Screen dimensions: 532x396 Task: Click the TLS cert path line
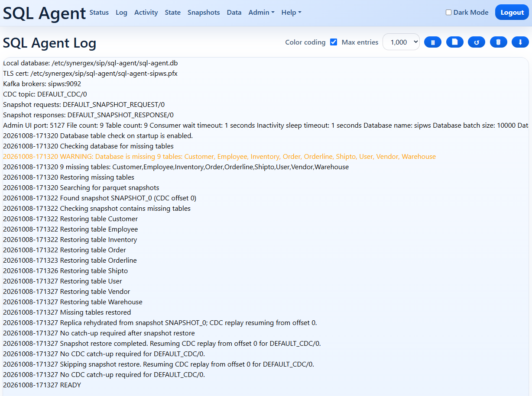90,74
